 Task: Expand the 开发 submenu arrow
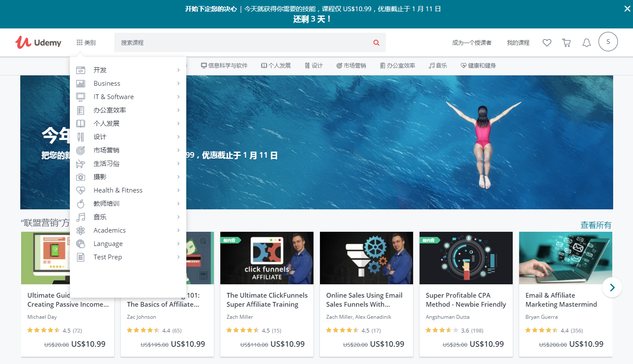pyautogui.click(x=178, y=70)
